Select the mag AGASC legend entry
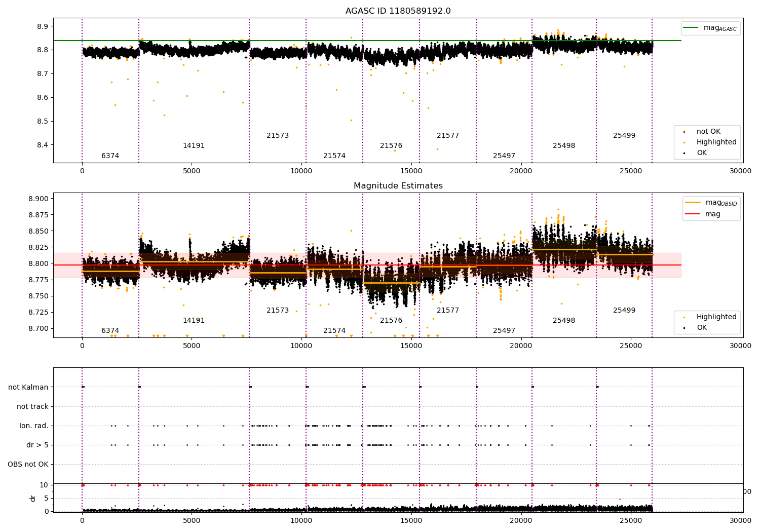Screen dimensions: 760x532 (710, 28)
